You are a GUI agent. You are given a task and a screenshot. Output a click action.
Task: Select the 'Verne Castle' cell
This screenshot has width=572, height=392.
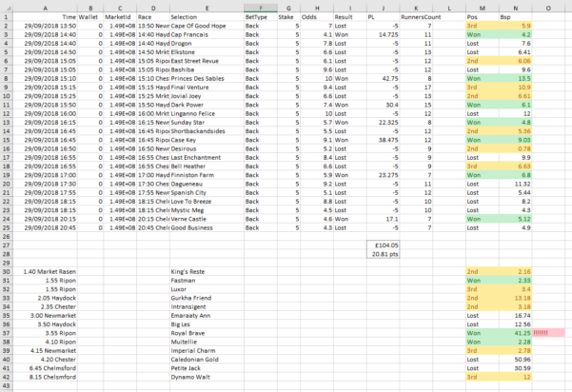(207, 219)
